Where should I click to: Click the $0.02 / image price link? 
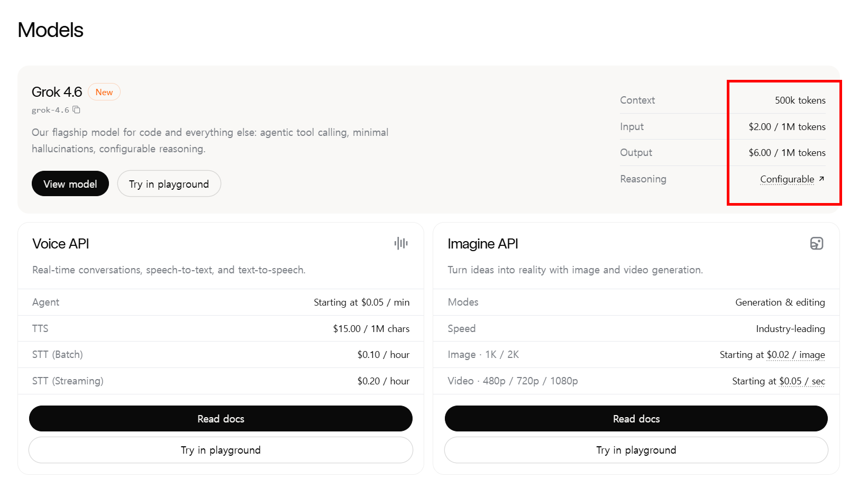[796, 355]
